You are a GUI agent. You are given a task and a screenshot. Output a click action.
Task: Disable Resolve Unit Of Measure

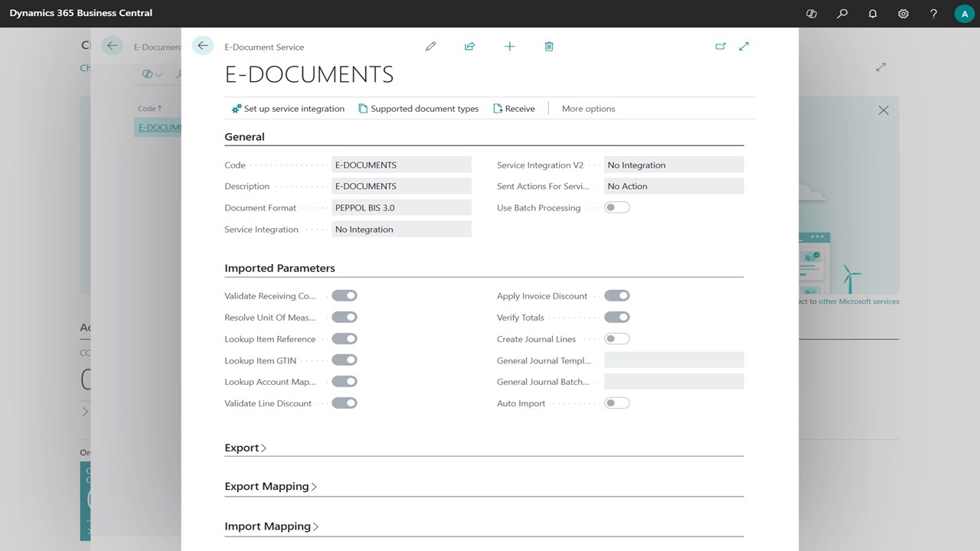(x=345, y=318)
